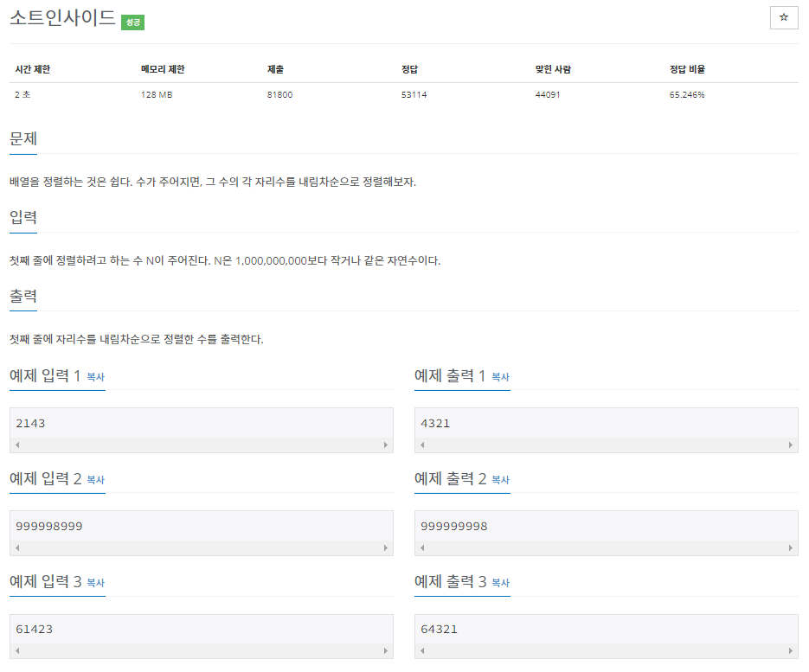The width and height of the screenshot is (809, 672).
Task: Copy example input 2 via 복사 link
Action: click(x=95, y=480)
